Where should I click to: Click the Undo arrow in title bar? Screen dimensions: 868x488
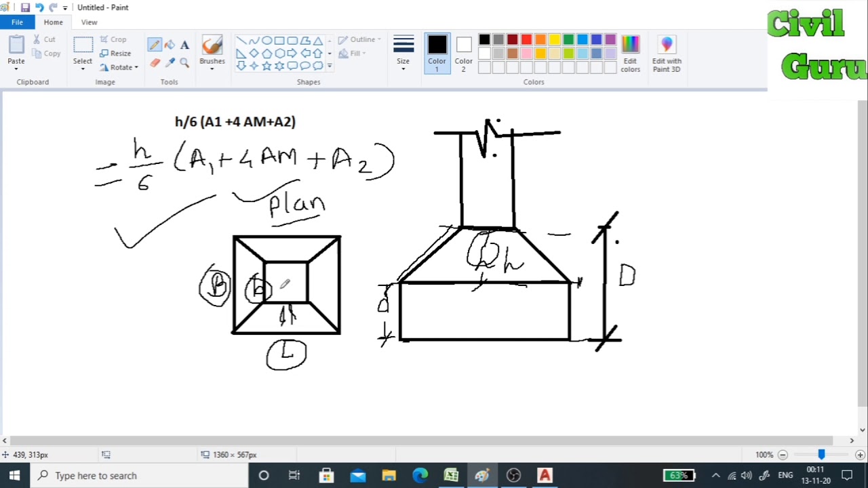click(x=39, y=7)
